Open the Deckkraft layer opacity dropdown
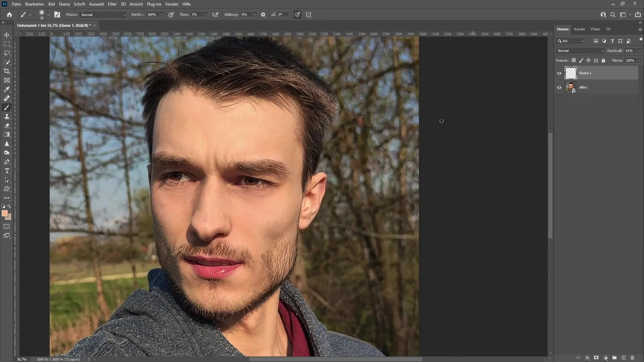This screenshot has height=362, width=644. pos(640,51)
